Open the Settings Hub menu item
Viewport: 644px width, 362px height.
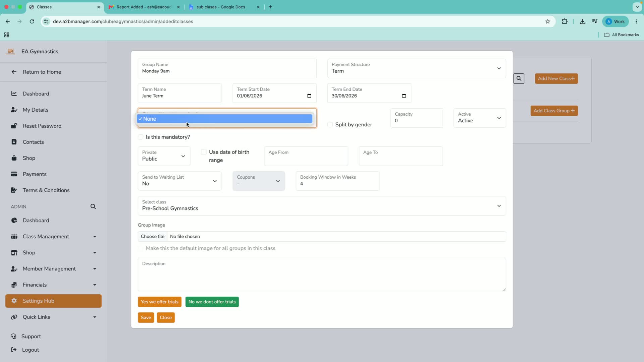pos(53,301)
